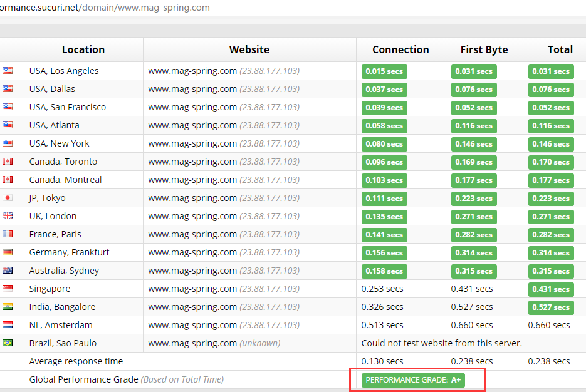Click the 'Global Performance Grade' label
Screen dimensions: 586x392
click(x=84, y=379)
